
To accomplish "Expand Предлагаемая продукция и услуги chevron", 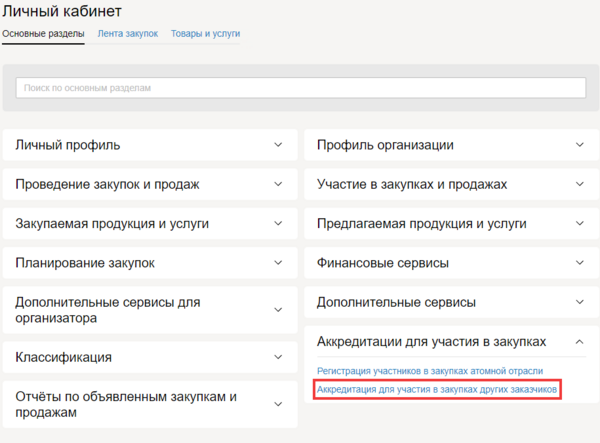I will 580,224.
